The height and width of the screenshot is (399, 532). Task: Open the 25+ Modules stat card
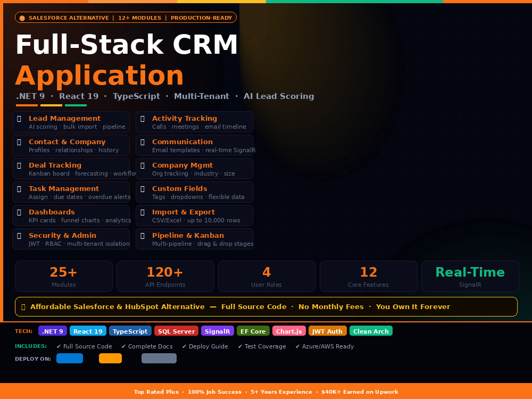pyautogui.click(x=64, y=276)
